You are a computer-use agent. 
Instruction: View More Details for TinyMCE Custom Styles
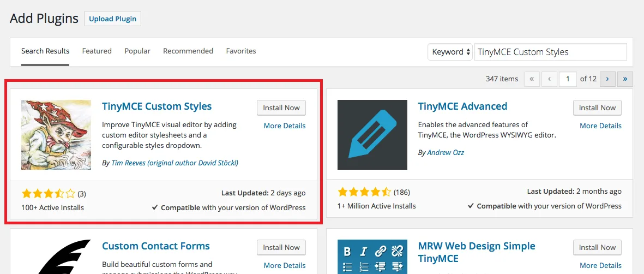pos(285,126)
